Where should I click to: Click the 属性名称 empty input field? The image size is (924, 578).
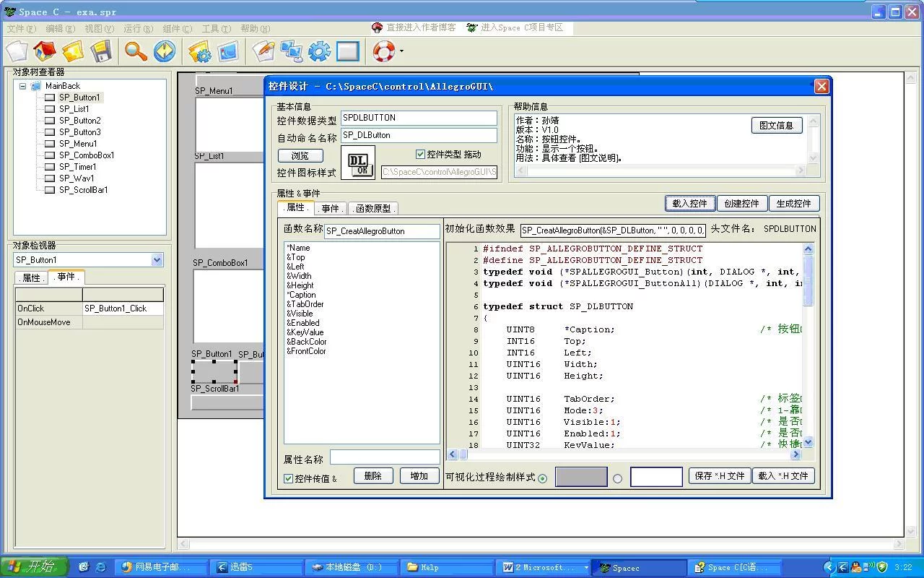(x=385, y=457)
